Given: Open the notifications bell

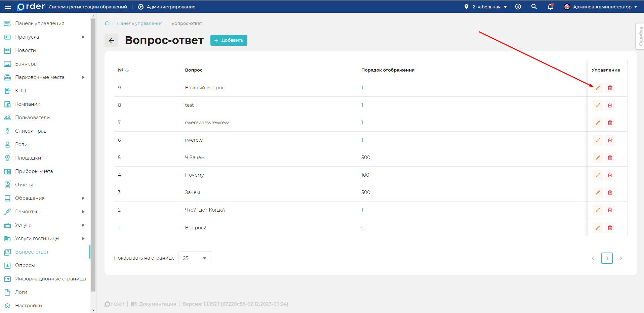Looking at the screenshot, I should click(550, 7).
